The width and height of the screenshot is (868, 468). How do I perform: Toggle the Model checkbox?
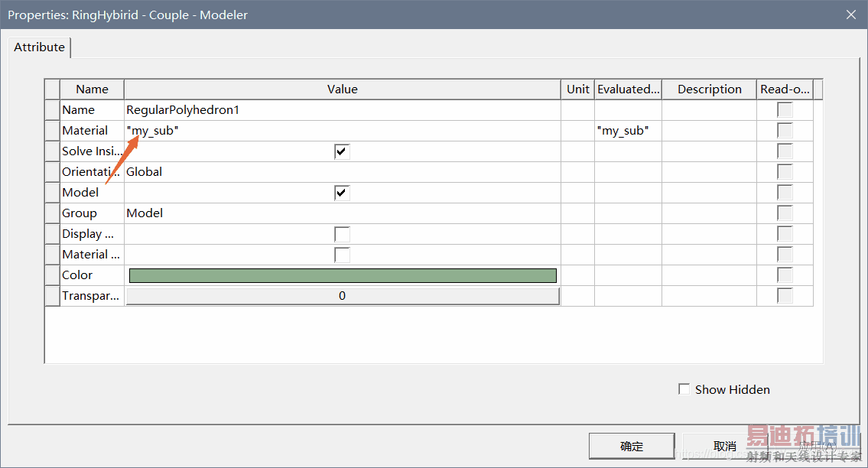(x=342, y=193)
